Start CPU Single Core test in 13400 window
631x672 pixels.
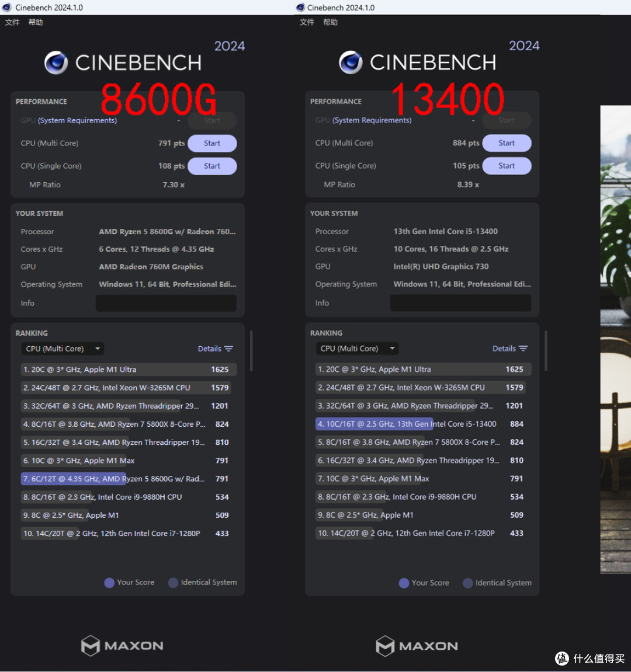tap(507, 166)
